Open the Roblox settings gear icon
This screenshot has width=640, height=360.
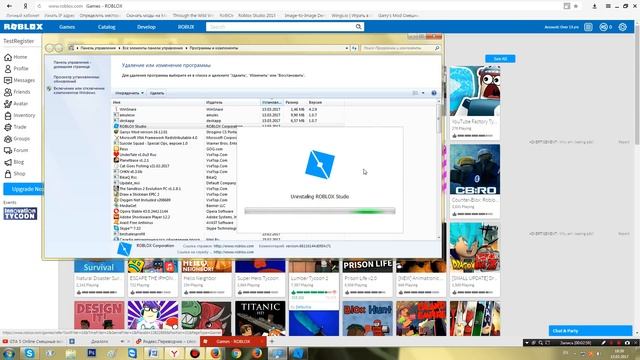[x=622, y=27]
